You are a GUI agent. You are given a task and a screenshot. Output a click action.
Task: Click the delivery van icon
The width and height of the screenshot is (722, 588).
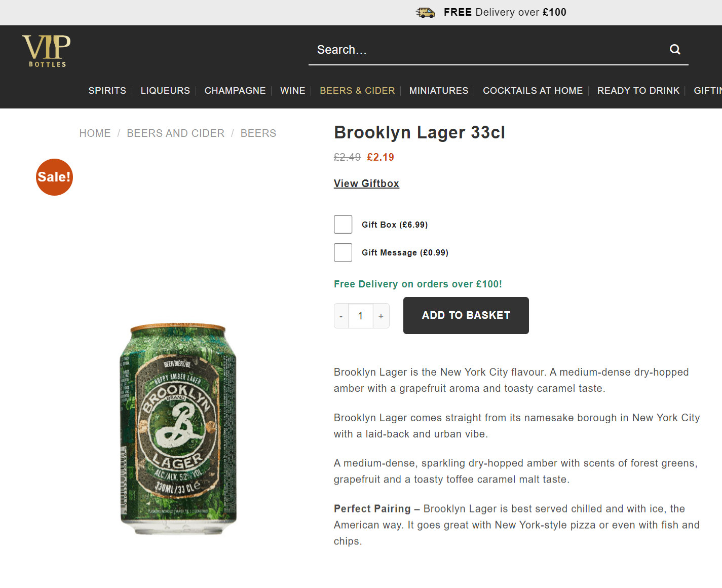(x=426, y=13)
